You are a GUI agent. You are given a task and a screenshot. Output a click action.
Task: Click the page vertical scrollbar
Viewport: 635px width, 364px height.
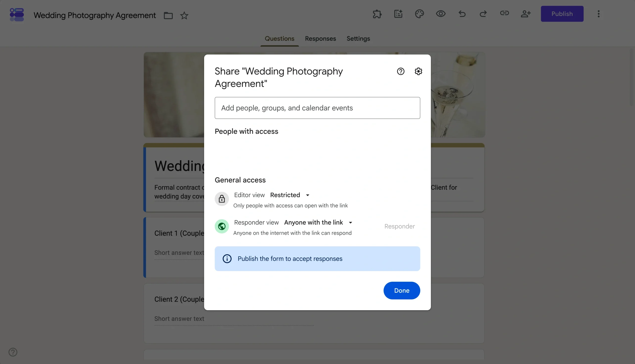pos(632,78)
